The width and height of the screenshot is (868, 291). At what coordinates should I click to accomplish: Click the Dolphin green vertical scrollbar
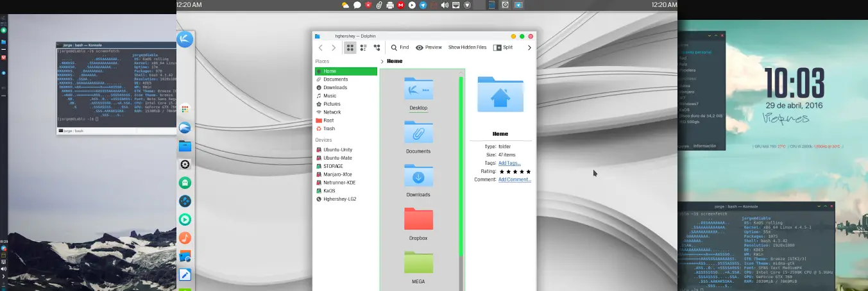pyautogui.click(x=461, y=167)
